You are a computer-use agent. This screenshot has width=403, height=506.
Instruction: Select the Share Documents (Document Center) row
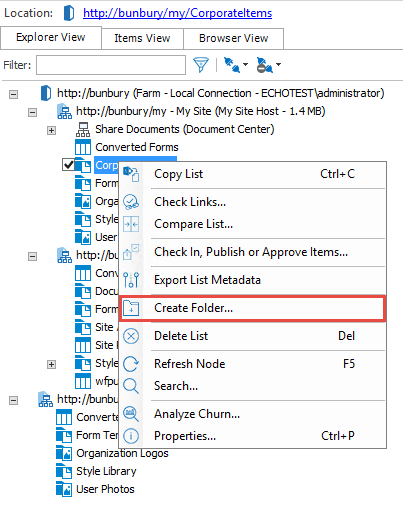point(185,129)
